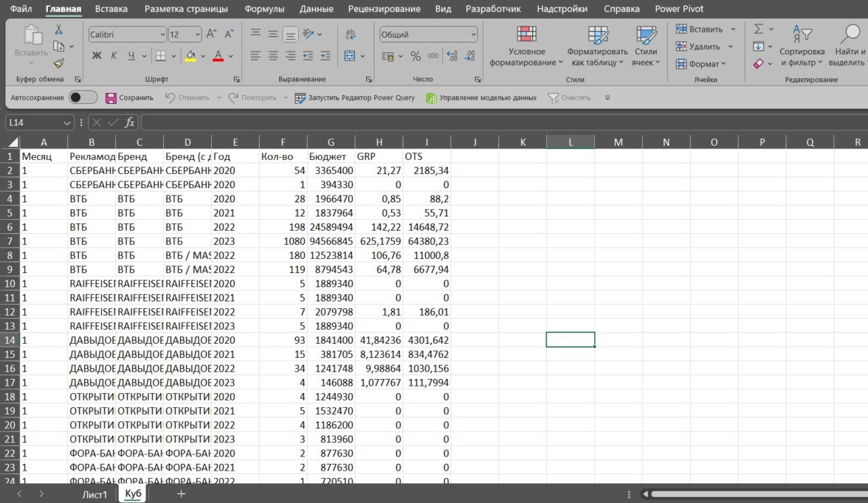
Task: Click the Cut scissors icon
Action: point(59,30)
